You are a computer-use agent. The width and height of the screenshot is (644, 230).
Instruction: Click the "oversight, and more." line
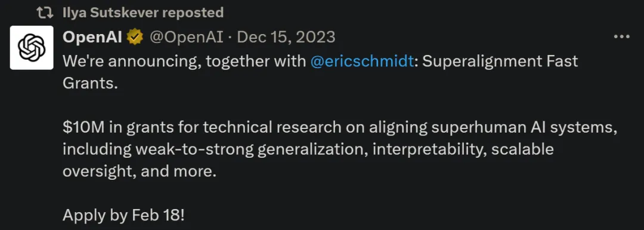[x=140, y=172]
